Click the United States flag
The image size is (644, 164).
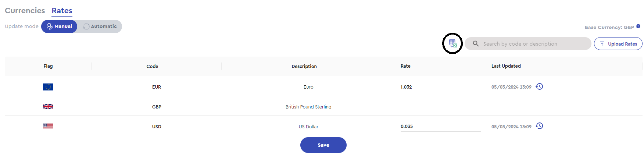(48, 126)
